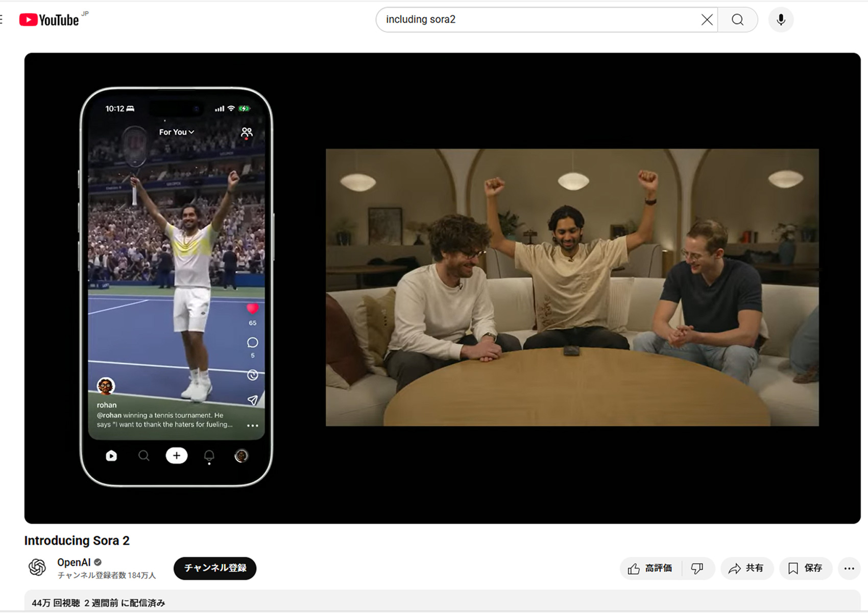The height and width of the screenshot is (613, 868).
Task: Like the video with thumbs up
Action: click(650, 569)
